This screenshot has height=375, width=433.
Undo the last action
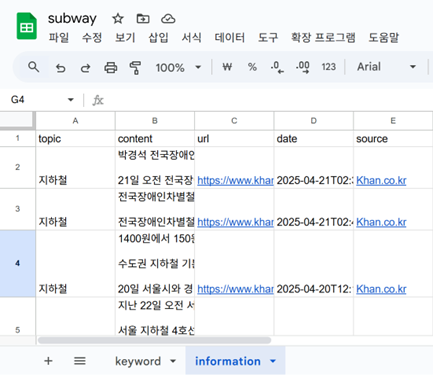[x=61, y=68]
